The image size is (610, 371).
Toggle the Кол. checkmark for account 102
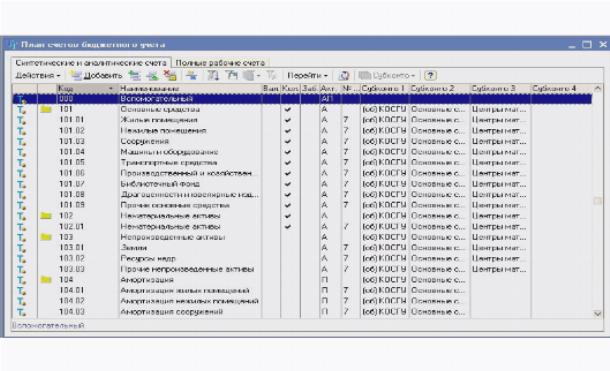point(288,216)
